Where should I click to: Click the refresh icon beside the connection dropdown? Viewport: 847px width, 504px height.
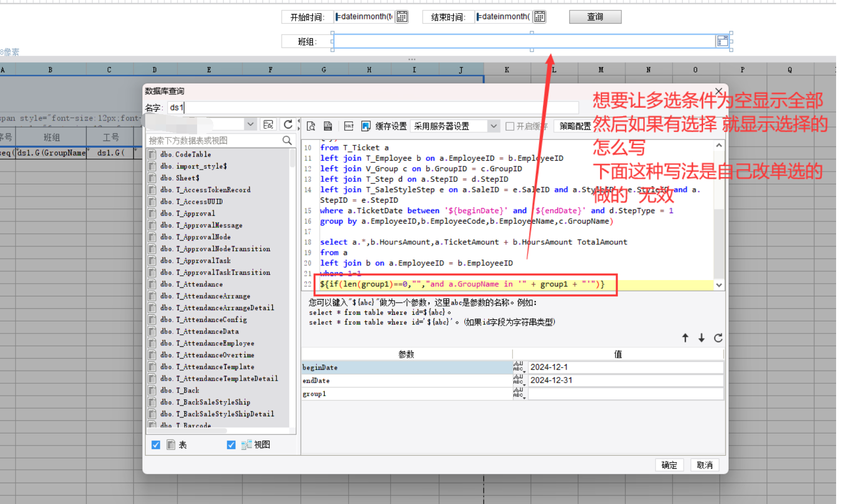click(x=288, y=124)
